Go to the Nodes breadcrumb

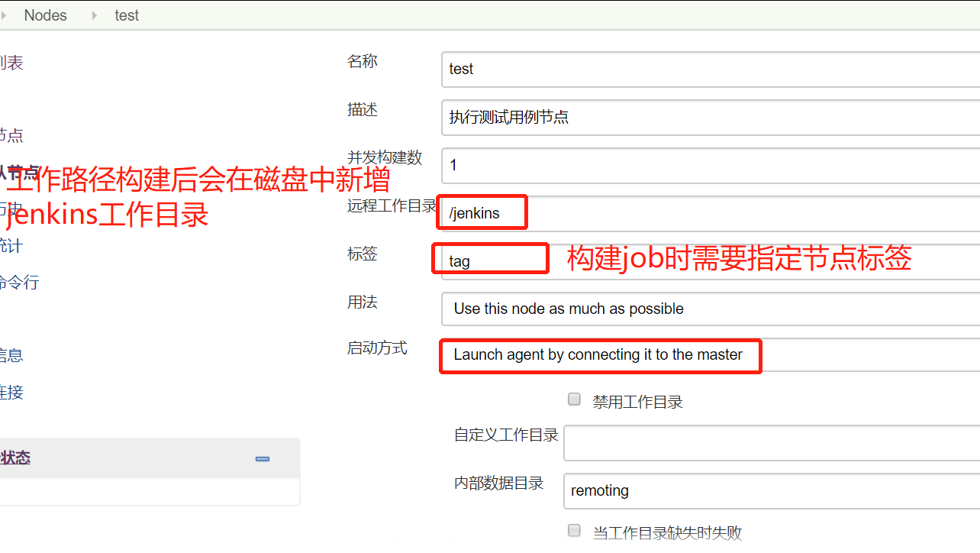pos(45,15)
